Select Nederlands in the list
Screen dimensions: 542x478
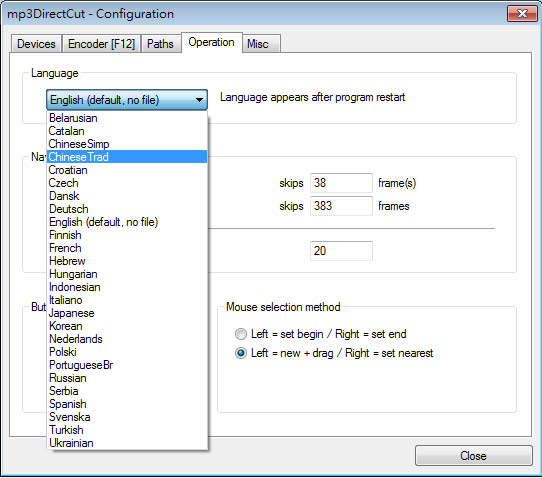tap(127, 339)
